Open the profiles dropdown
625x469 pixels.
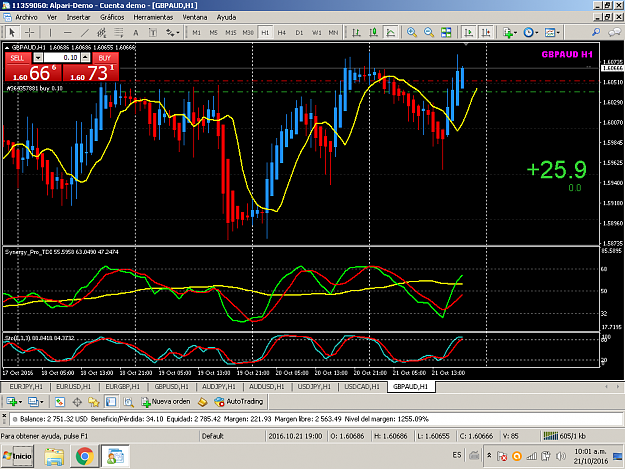coord(35,402)
